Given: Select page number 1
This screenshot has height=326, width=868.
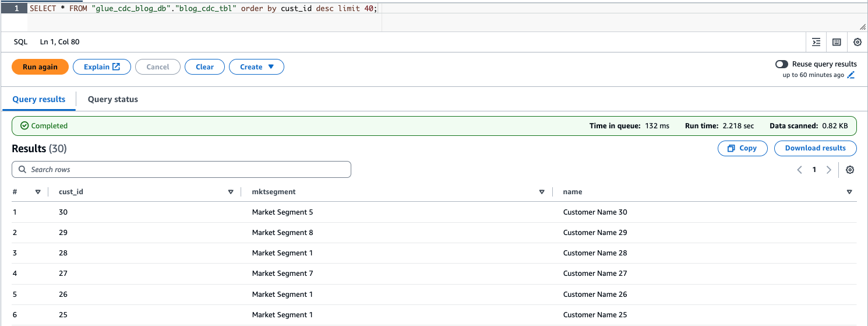Looking at the screenshot, I should click(814, 170).
